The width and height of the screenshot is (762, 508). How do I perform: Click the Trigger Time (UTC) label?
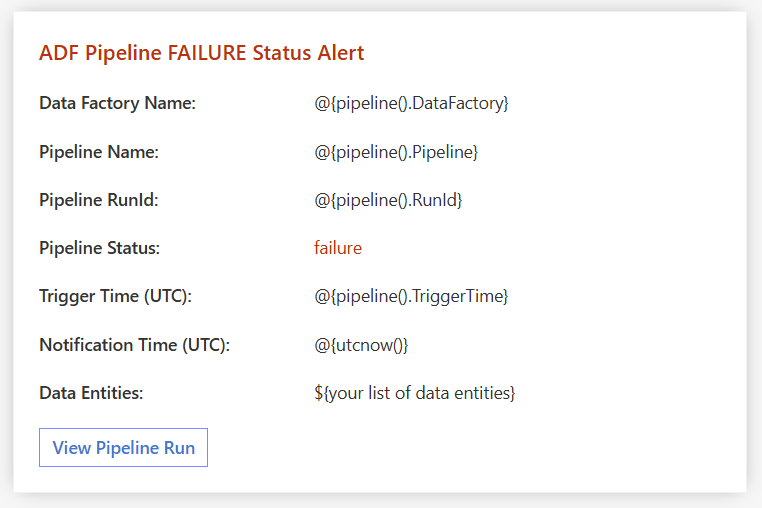click(x=115, y=296)
